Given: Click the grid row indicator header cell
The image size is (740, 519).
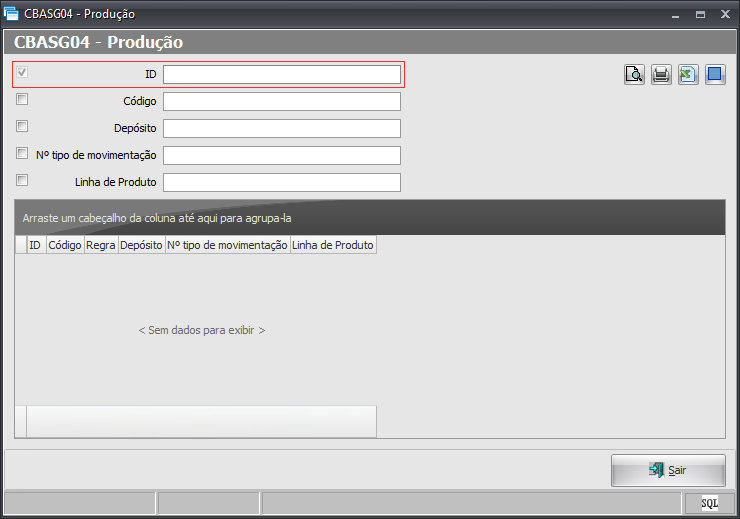Looking at the screenshot, I should tap(21, 245).
